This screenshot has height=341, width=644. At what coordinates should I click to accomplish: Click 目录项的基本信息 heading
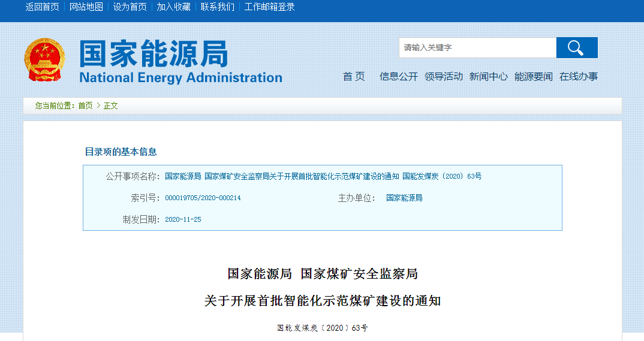(121, 152)
